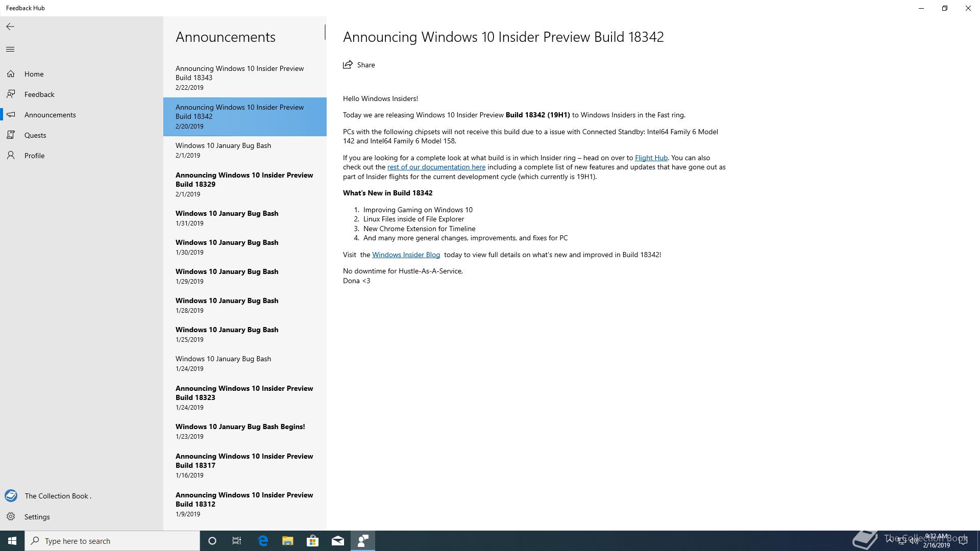Image resolution: width=980 pixels, height=551 pixels.
Task: Open the Profile person icon
Action: [11, 156]
